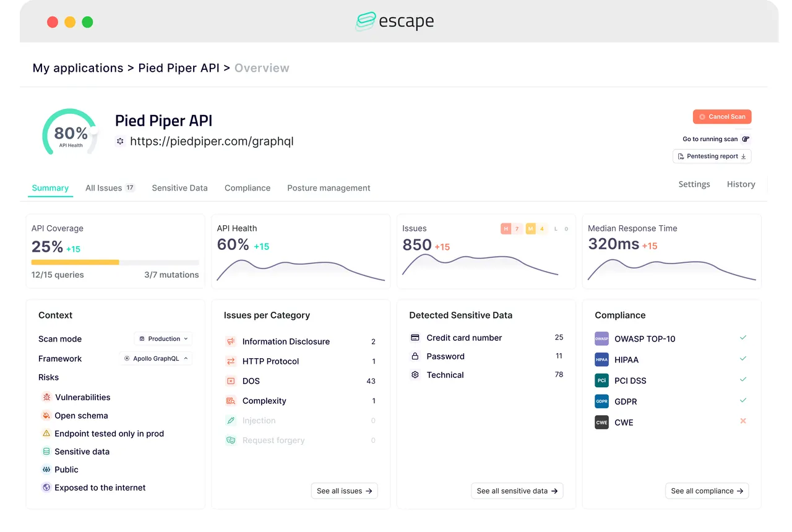Click the macOS green maximize button

point(87,22)
